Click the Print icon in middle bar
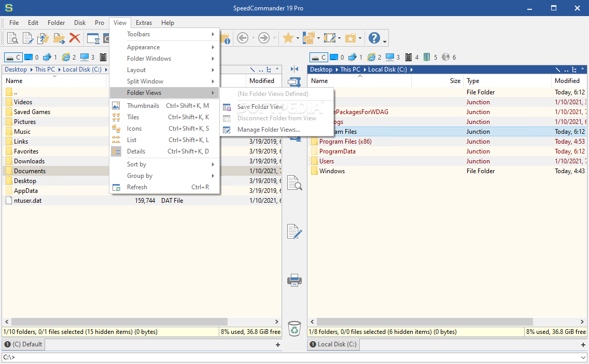 click(294, 280)
